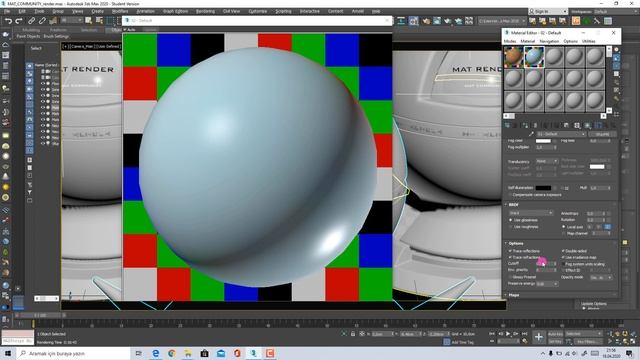Toggle the Trace refractions checkbox
The height and width of the screenshot is (360, 640).
tap(510, 258)
